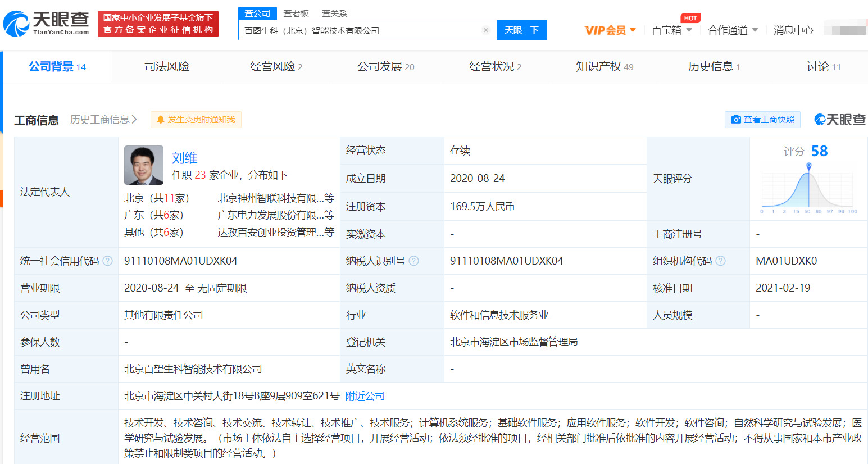Viewport: 868px width, 464px height.
Task: Click the TianYanCha logo at top left
Action: (46, 23)
